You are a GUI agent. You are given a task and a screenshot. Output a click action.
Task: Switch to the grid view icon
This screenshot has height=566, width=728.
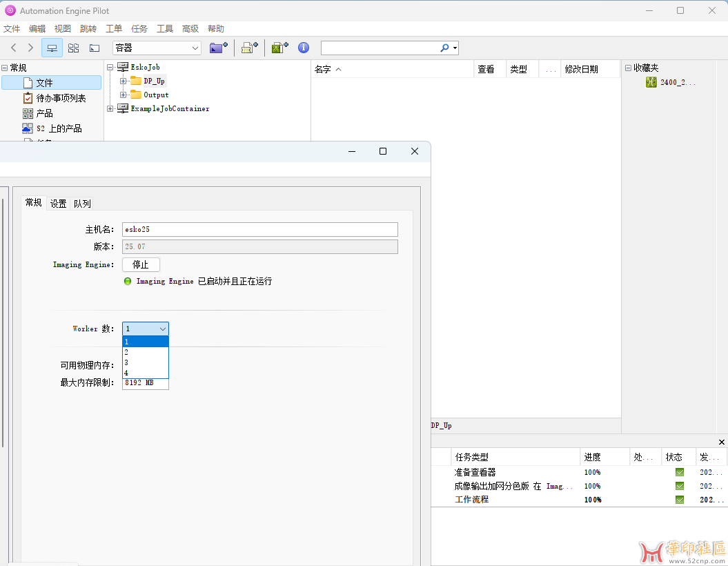point(73,48)
